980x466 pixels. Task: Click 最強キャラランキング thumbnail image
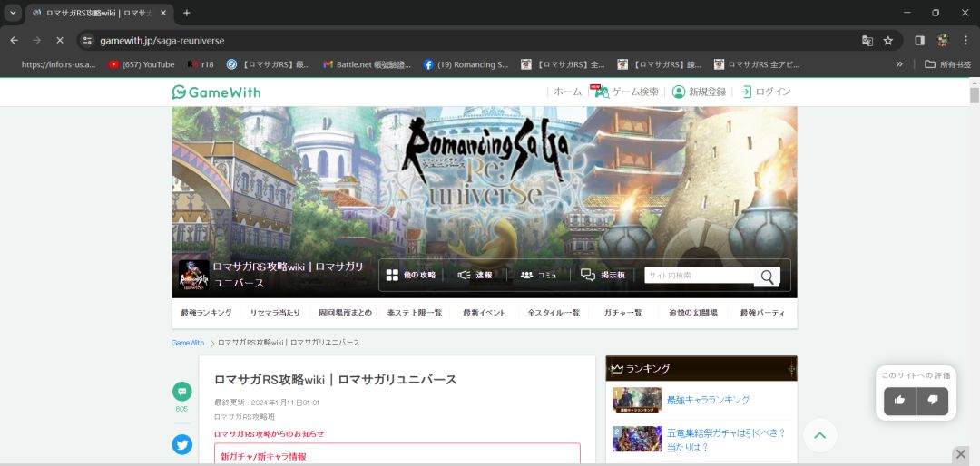pyautogui.click(x=637, y=401)
